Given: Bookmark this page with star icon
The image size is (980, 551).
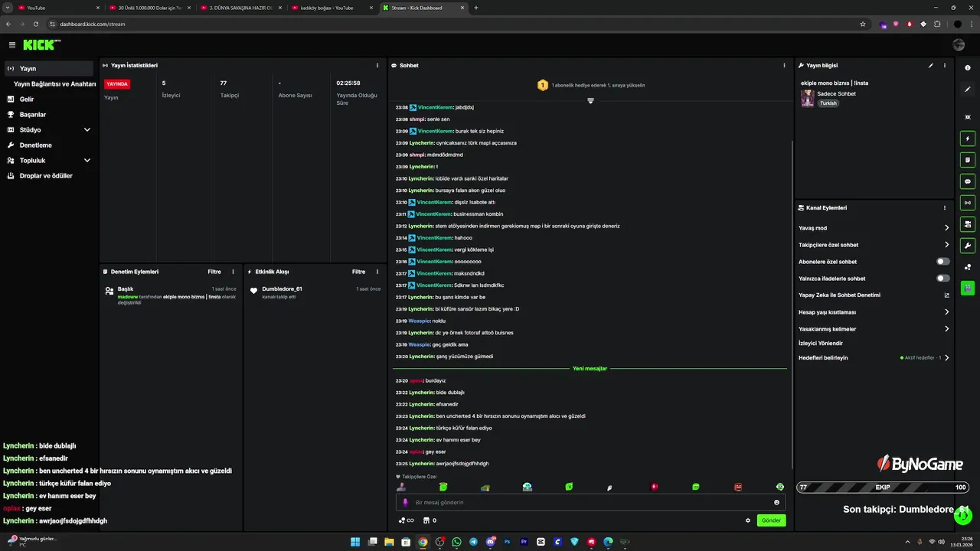Looking at the screenshot, I should click(x=863, y=24).
